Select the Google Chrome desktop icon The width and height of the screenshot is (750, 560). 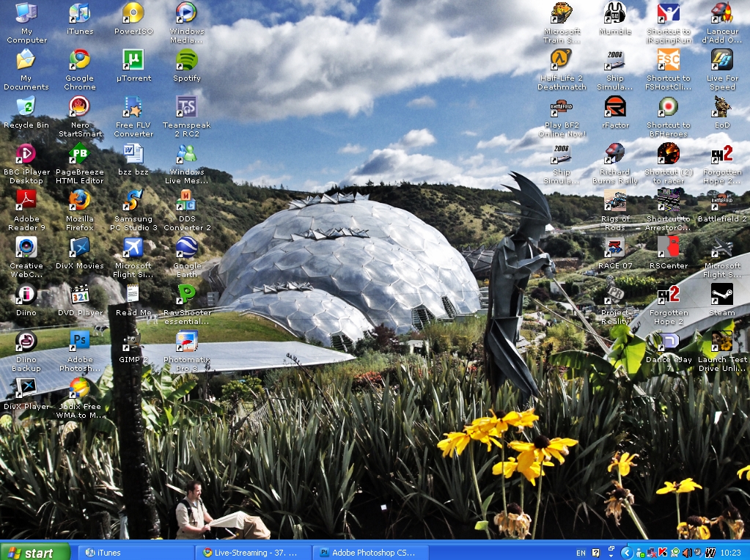80,60
